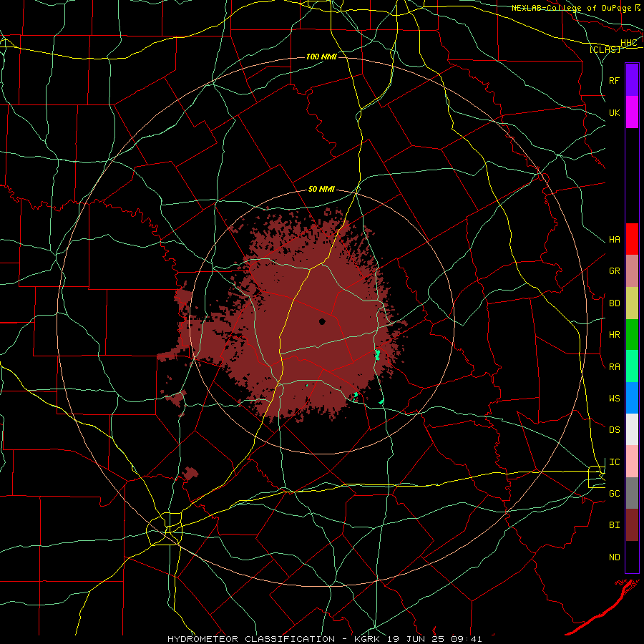
Task: Click the [CLAS] unit label
Action: pos(605,50)
